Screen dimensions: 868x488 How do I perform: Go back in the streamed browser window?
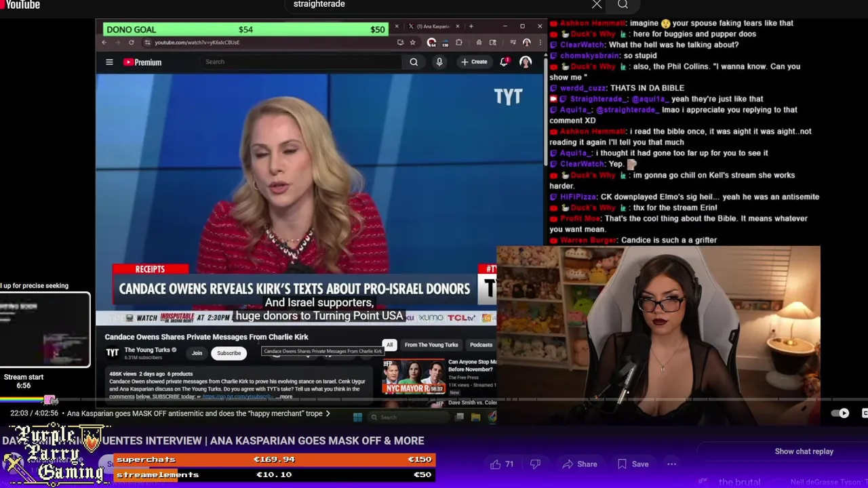point(104,42)
